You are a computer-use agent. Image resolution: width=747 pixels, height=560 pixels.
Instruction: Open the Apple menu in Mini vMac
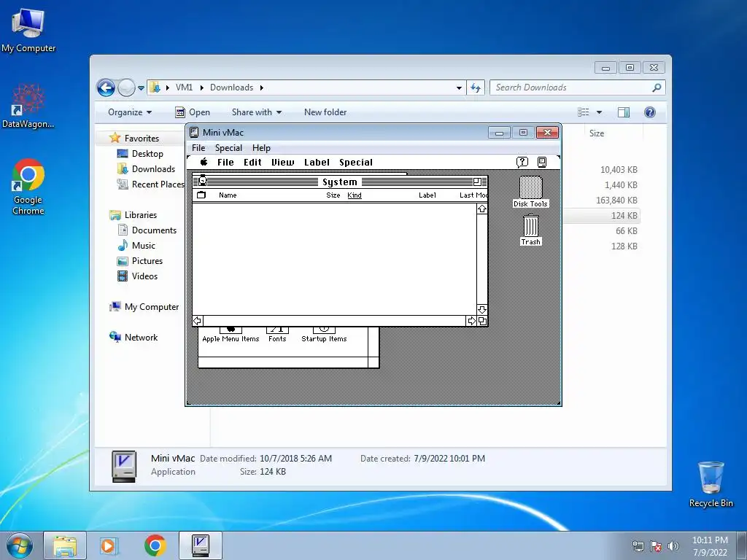204,162
